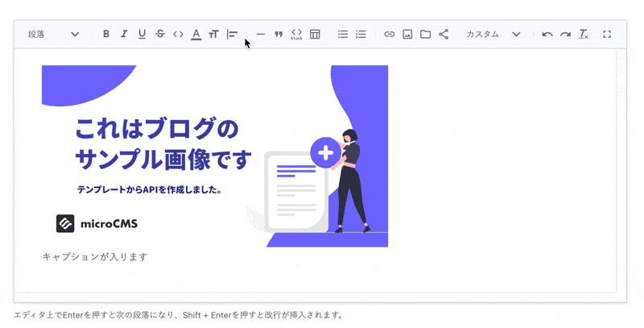This screenshot has height=328, width=644.
Task: Open text alignment options
Action: coord(232,35)
